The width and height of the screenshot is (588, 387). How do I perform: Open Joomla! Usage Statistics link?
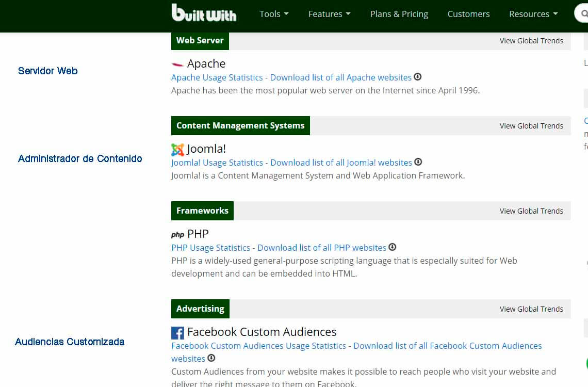click(217, 163)
